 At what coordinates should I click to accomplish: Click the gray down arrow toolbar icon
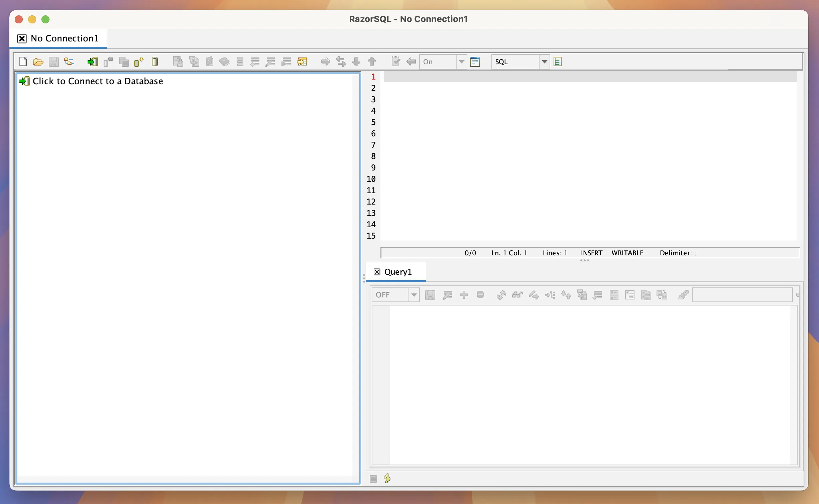356,61
